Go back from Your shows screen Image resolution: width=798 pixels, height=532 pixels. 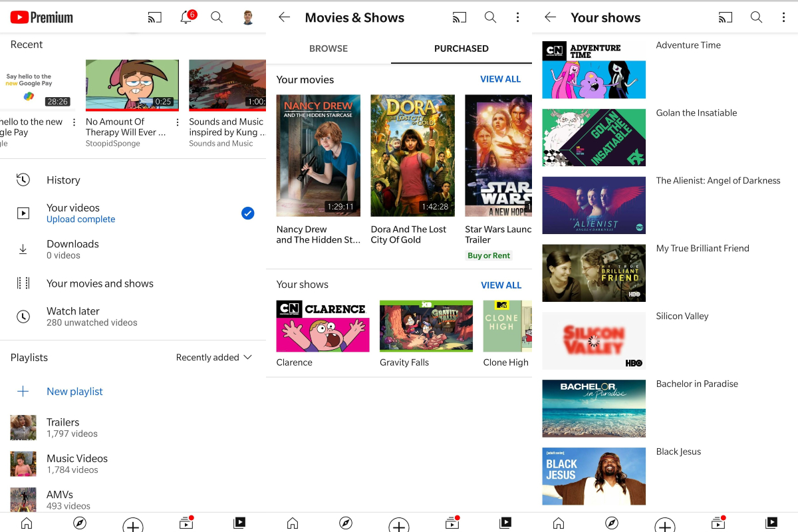(550, 17)
